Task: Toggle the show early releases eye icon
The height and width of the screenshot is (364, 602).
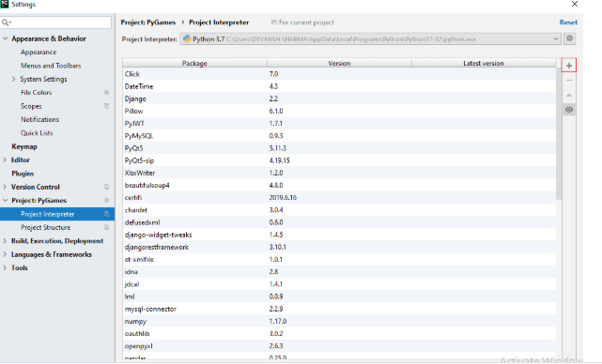Action: [569, 110]
